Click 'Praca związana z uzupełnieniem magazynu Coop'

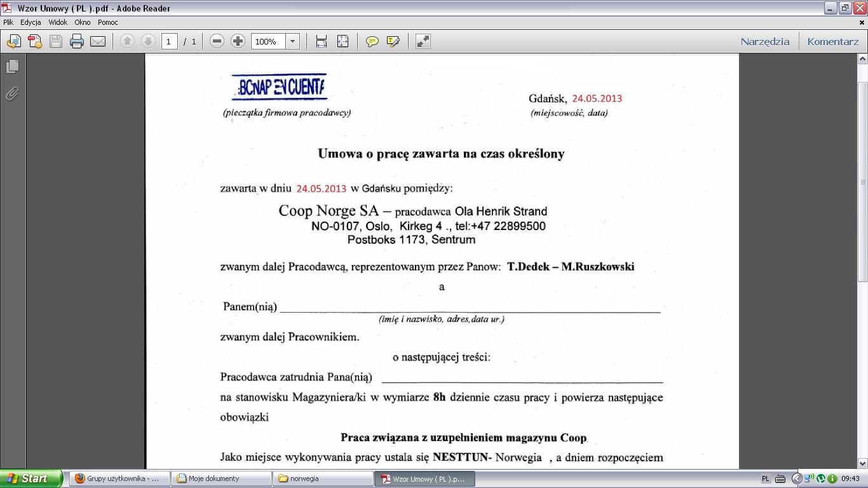(x=464, y=438)
